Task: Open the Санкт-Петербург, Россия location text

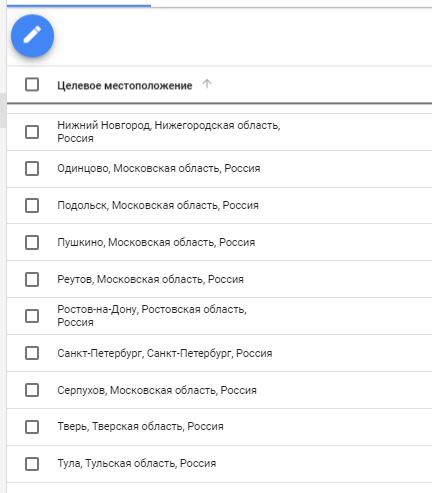Action: (165, 353)
